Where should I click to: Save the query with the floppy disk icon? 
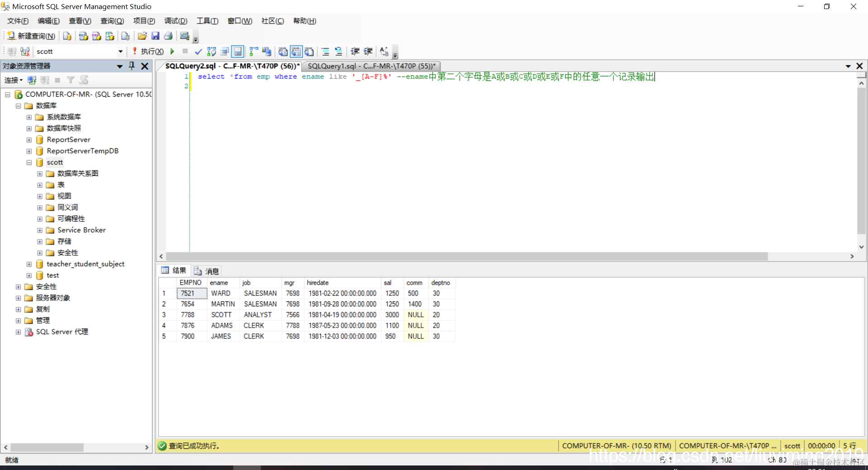coord(155,36)
